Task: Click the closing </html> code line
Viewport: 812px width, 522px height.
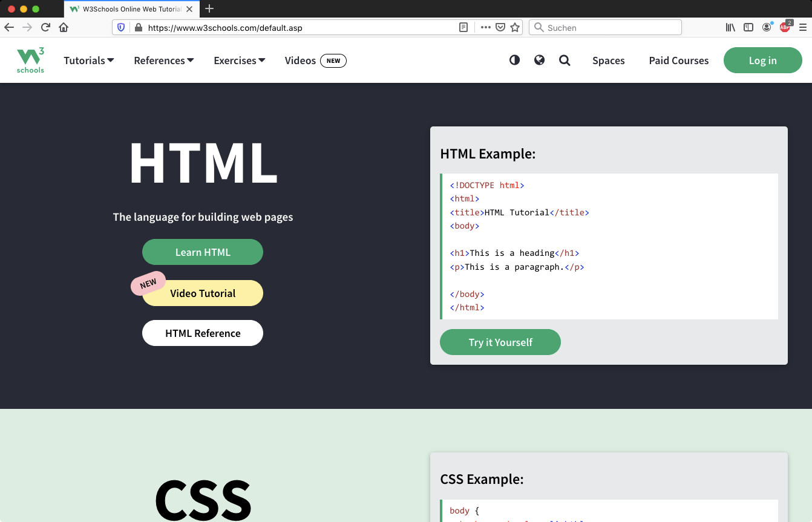Action: 467,307
